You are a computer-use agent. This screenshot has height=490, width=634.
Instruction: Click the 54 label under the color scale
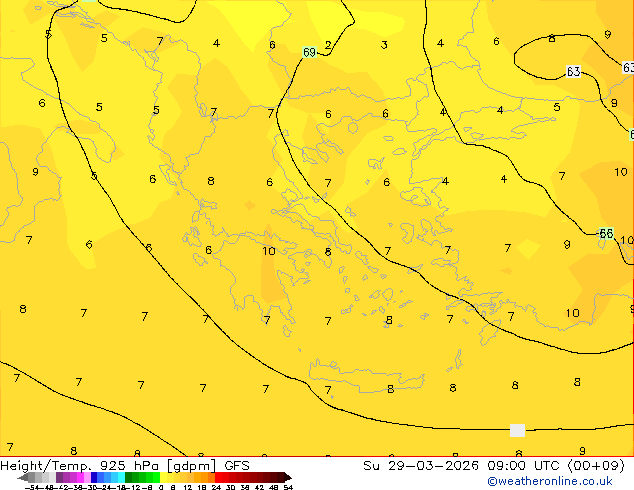288,487
